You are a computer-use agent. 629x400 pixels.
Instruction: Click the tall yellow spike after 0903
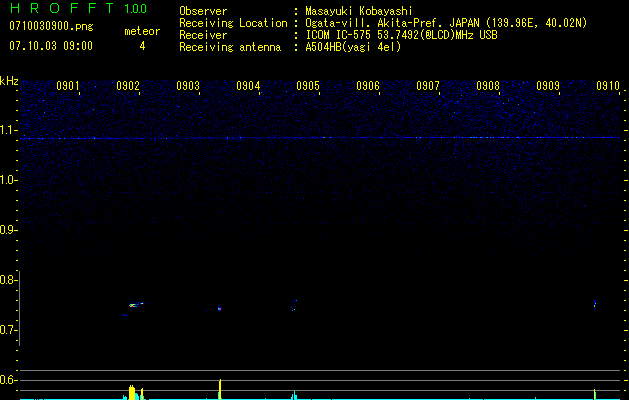[220, 389]
